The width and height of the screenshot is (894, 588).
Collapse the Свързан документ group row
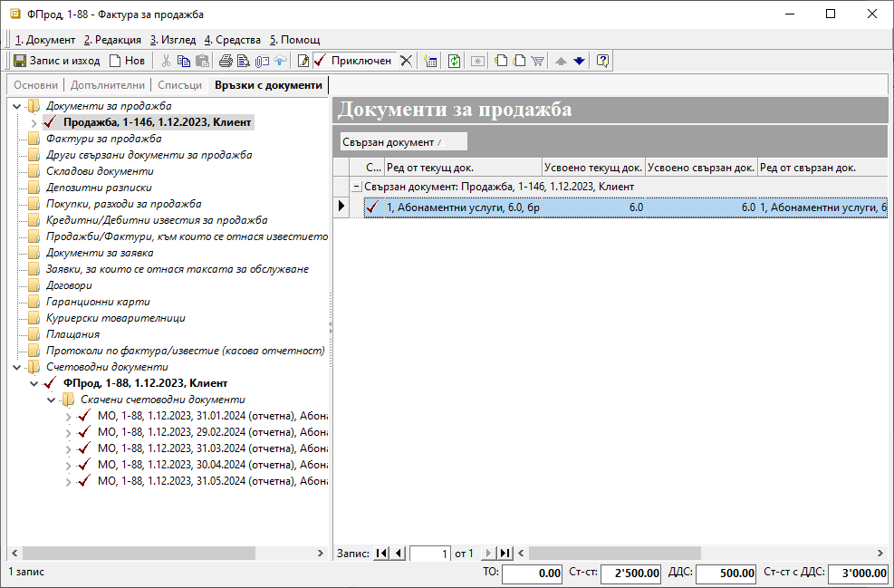(x=357, y=186)
